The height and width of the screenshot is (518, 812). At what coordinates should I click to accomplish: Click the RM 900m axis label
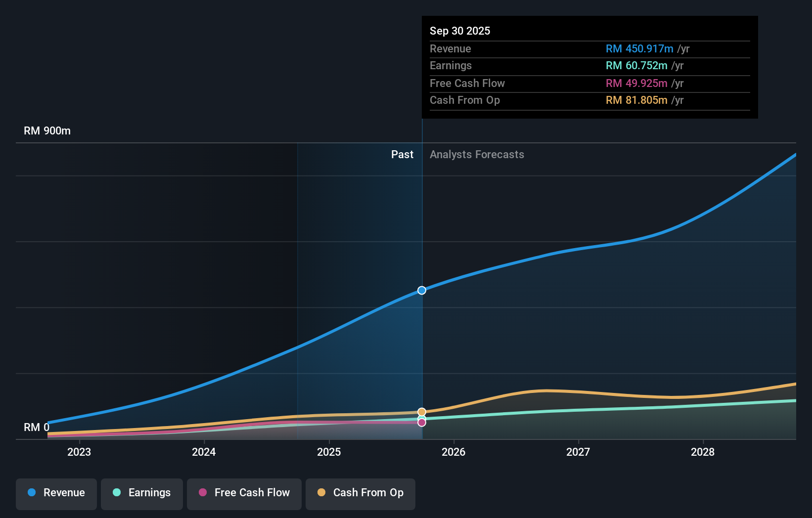click(x=47, y=130)
